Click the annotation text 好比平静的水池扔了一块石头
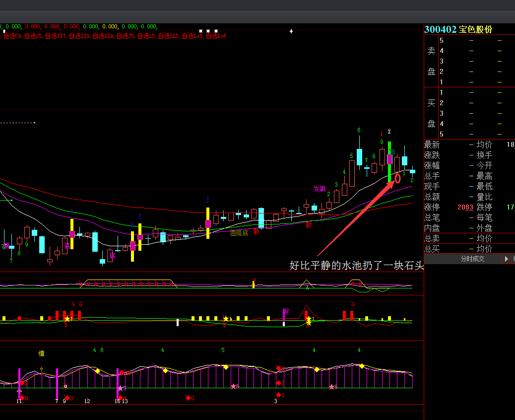Viewport: 515px width, 420px height. (x=356, y=266)
